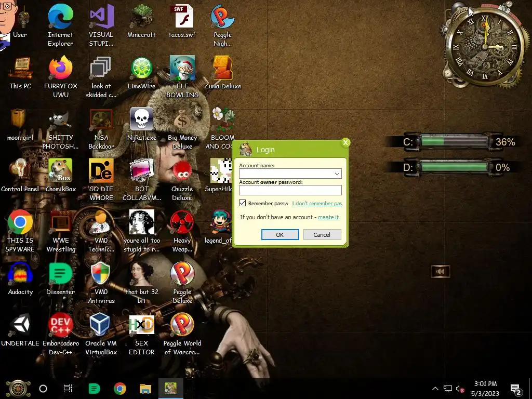The image size is (532, 399).
Task: Select the Big Money Deluxe icon
Action: pyautogui.click(x=182, y=128)
